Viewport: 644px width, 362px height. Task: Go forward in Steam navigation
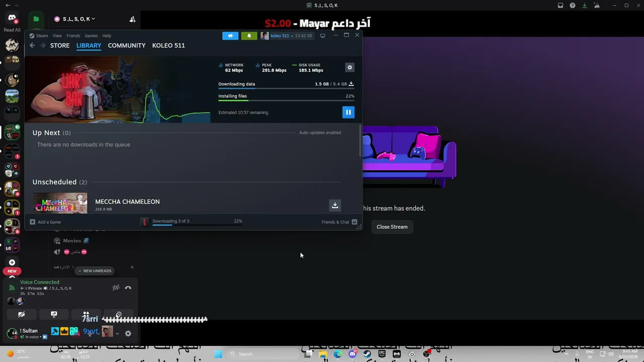pos(43,45)
